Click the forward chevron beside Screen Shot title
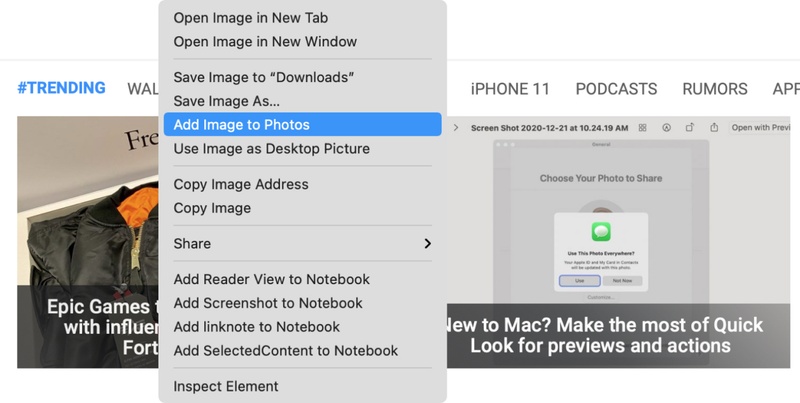800x403 pixels. 456,128
